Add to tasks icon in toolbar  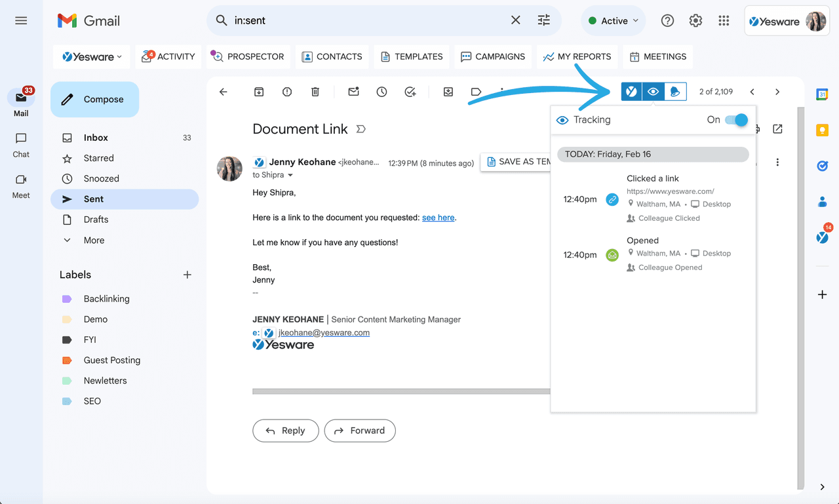click(x=410, y=92)
